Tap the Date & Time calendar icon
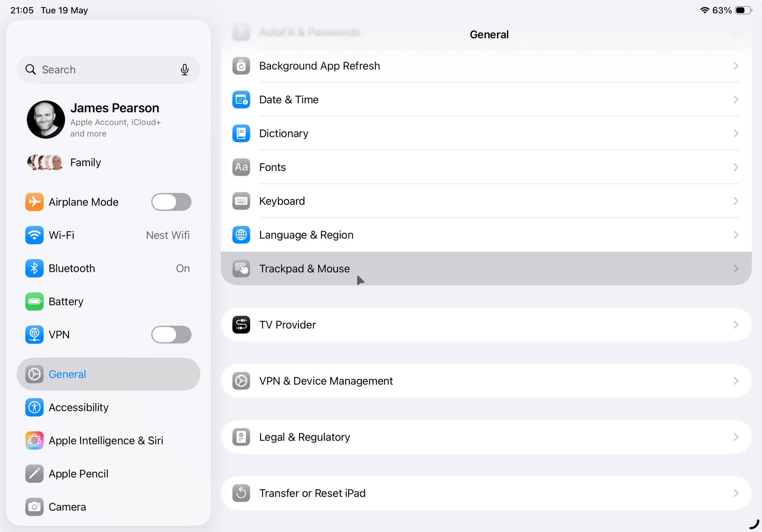This screenshot has height=532, width=762. pyautogui.click(x=241, y=100)
